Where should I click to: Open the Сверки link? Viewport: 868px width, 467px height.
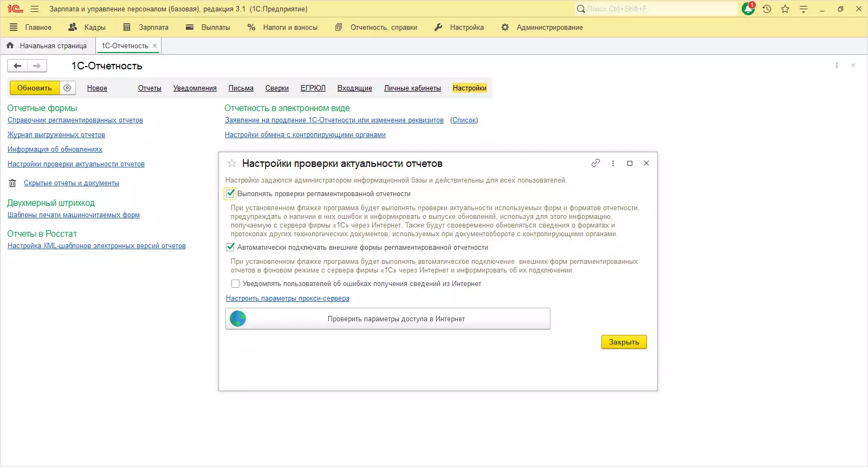pyautogui.click(x=277, y=88)
